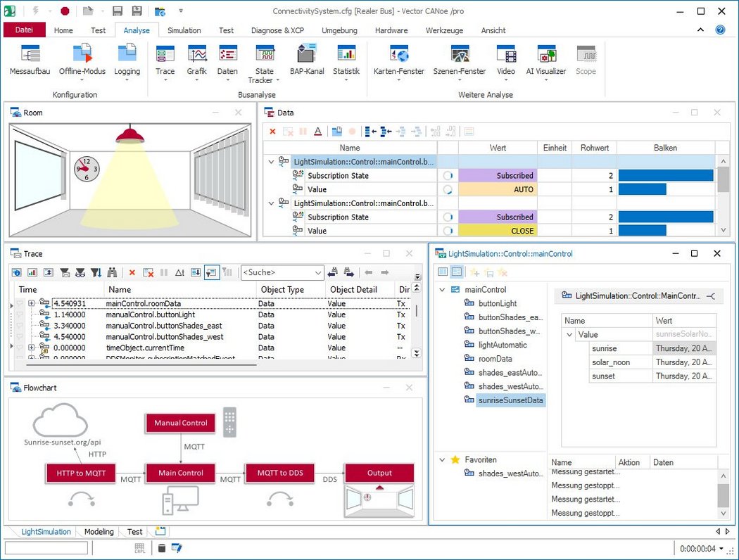The height and width of the screenshot is (560, 739).
Task: Toggle the pause icon in Trace toolbar
Action: coord(164,272)
